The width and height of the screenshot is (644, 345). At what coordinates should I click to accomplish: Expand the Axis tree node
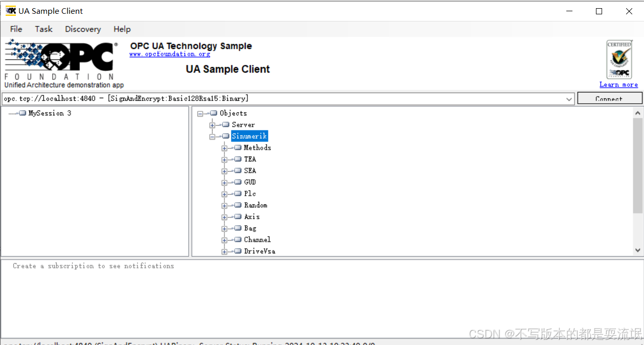point(224,217)
